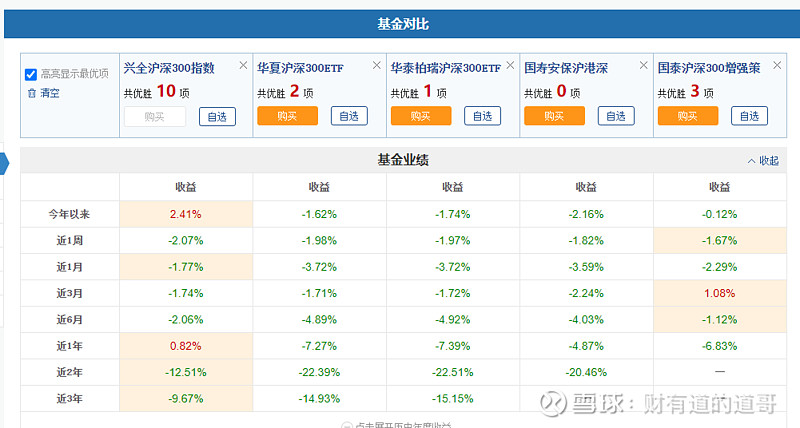Remove 华夏沪深300ETF with its X icon
Image resolution: width=800 pixels, height=428 pixels.
[x=377, y=65]
